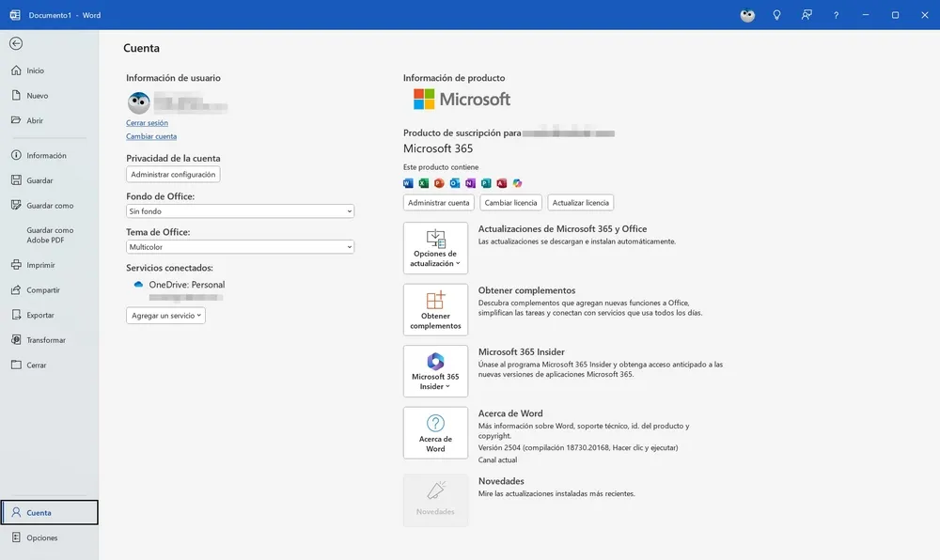Viewport: 940px width, 560px height.
Task: Open Compartir in the sidebar
Action: click(49, 290)
